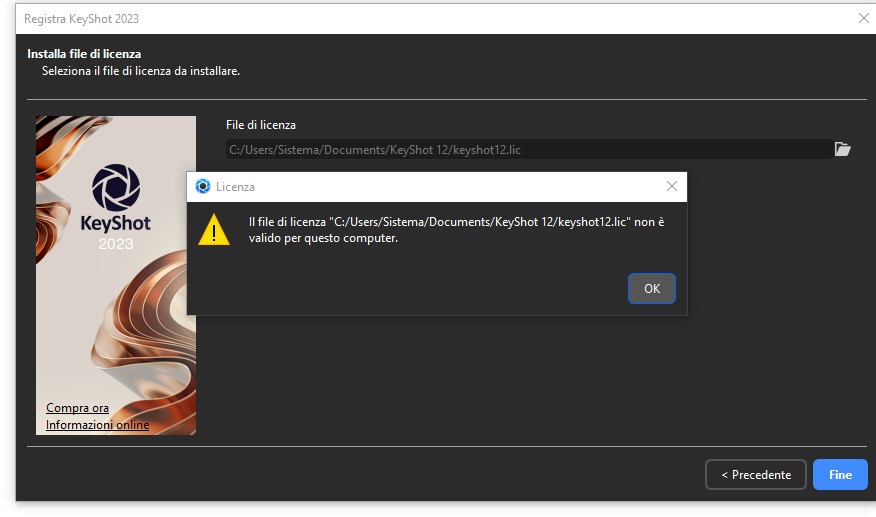Click 'Seleziona il file di licenza da installare.' text
The width and height of the screenshot is (876, 517).
coord(141,71)
